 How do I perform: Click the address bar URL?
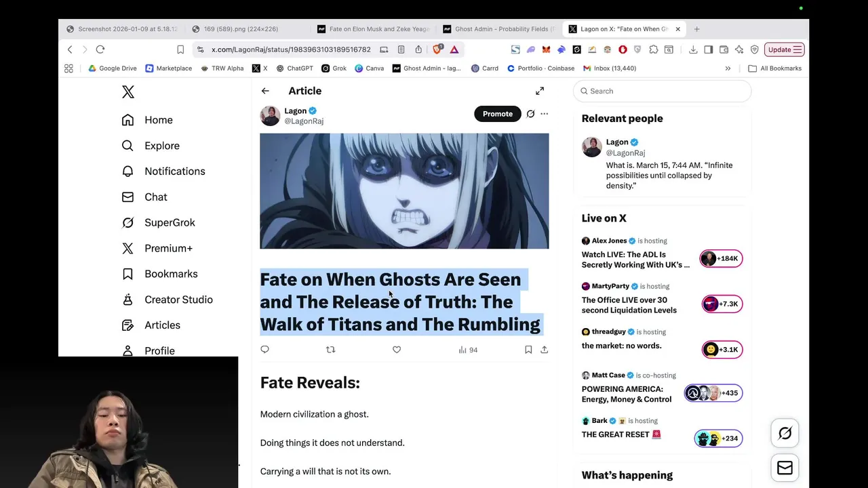[291, 49]
